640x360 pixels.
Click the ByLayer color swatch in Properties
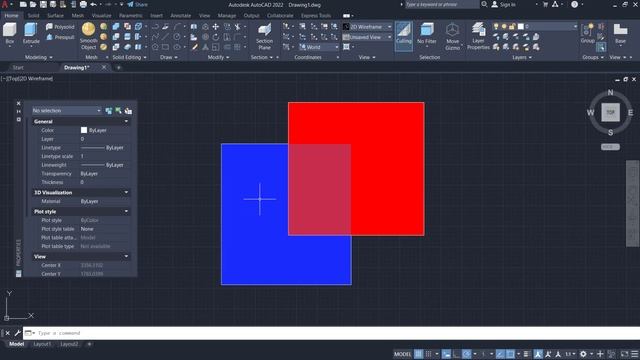tap(84, 130)
